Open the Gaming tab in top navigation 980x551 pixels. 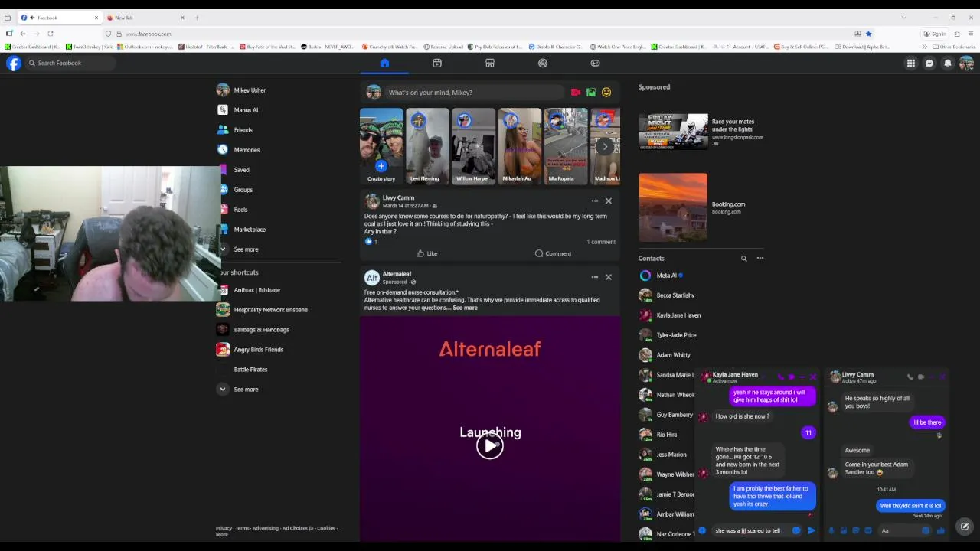click(595, 63)
